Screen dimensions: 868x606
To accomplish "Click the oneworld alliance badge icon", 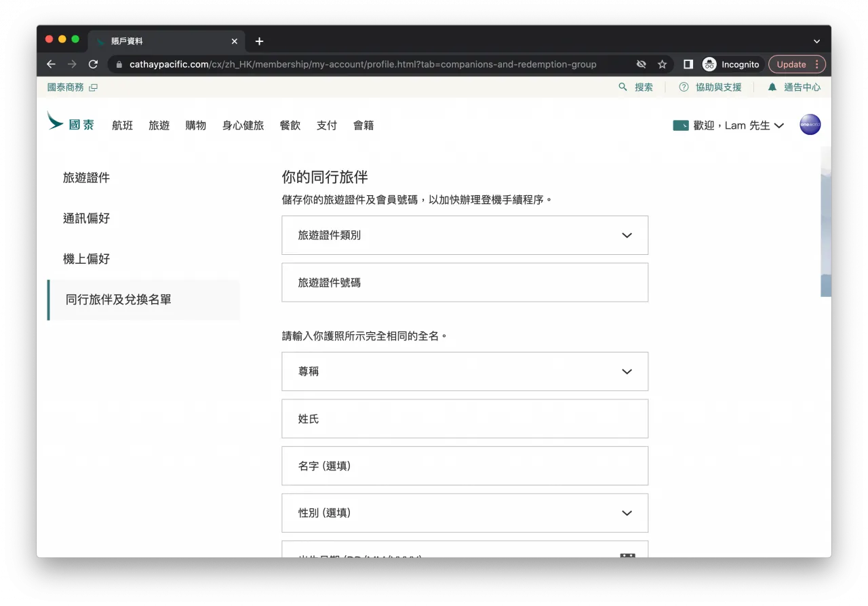I will point(810,125).
